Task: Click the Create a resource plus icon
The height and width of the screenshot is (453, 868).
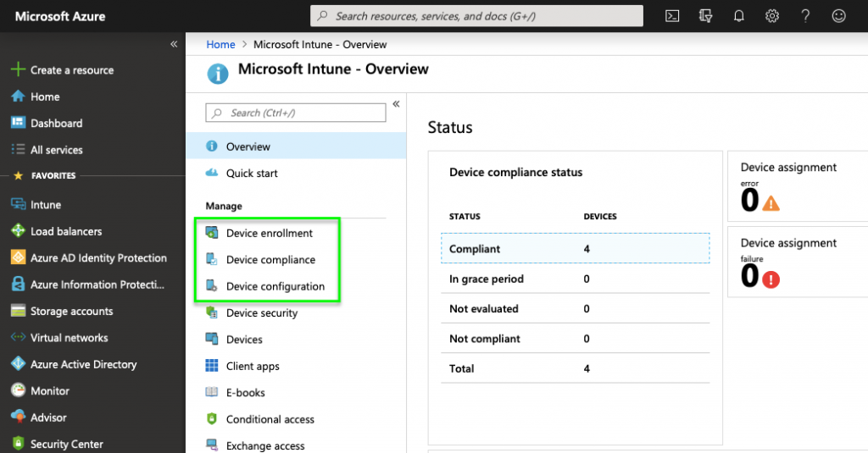Action: point(18,69)
